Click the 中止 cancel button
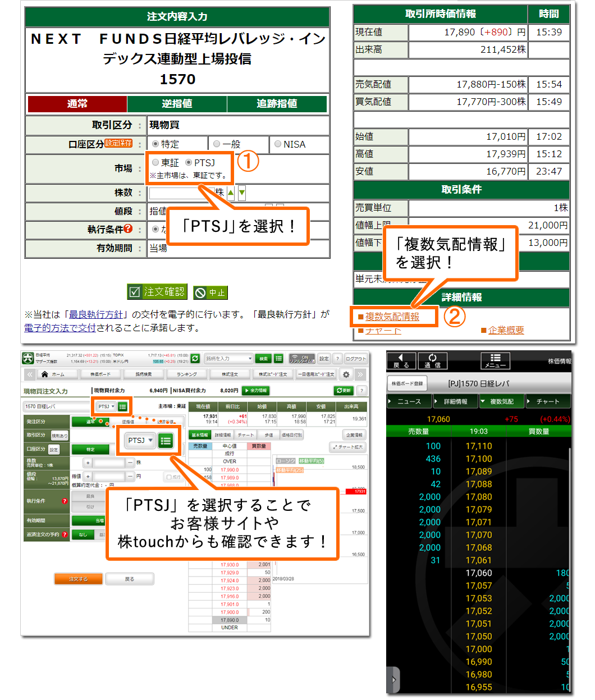 pyautogui.click(x=210, y=292)
